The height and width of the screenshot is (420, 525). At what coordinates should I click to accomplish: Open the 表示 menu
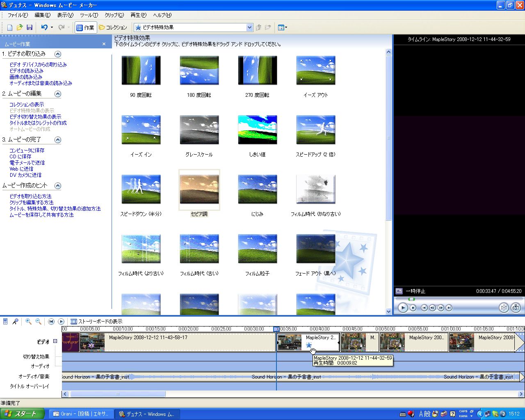pyautogui.click(x=65, y=15)
